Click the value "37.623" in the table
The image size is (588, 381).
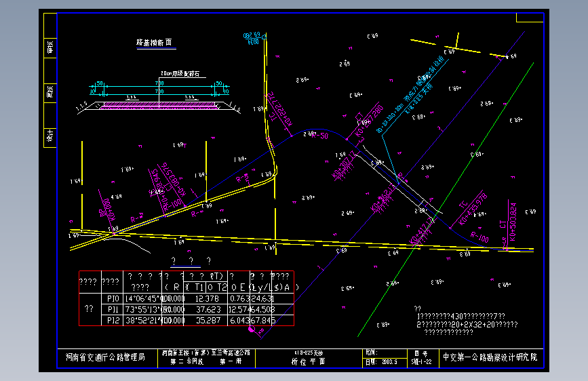click(208, 309)
